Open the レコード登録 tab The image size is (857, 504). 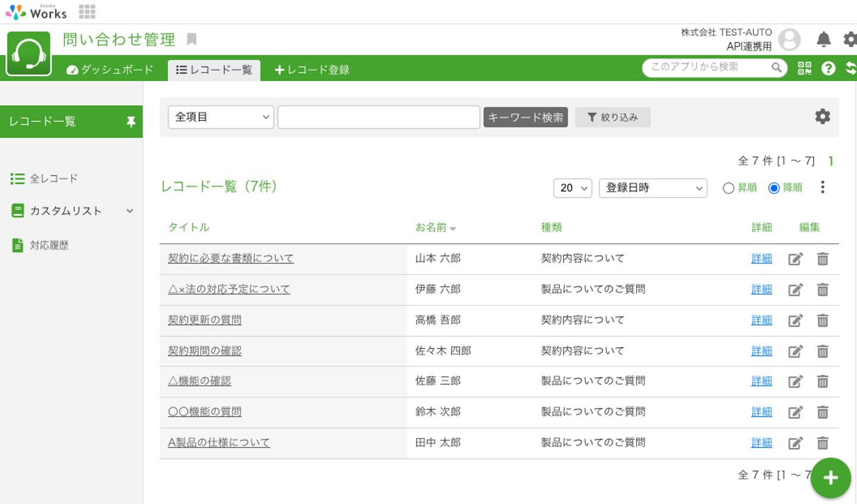pos(312,70)
